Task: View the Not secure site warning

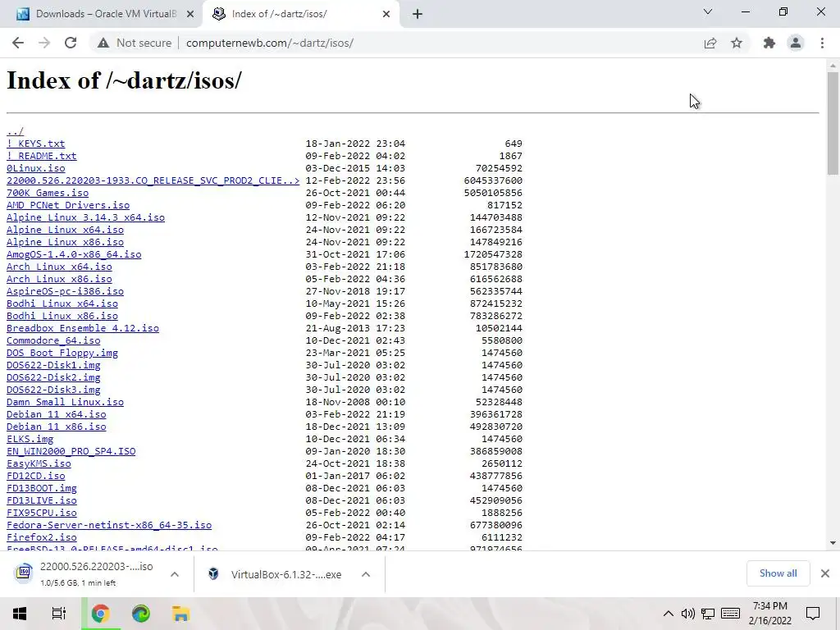Action: tap(135, 43)
